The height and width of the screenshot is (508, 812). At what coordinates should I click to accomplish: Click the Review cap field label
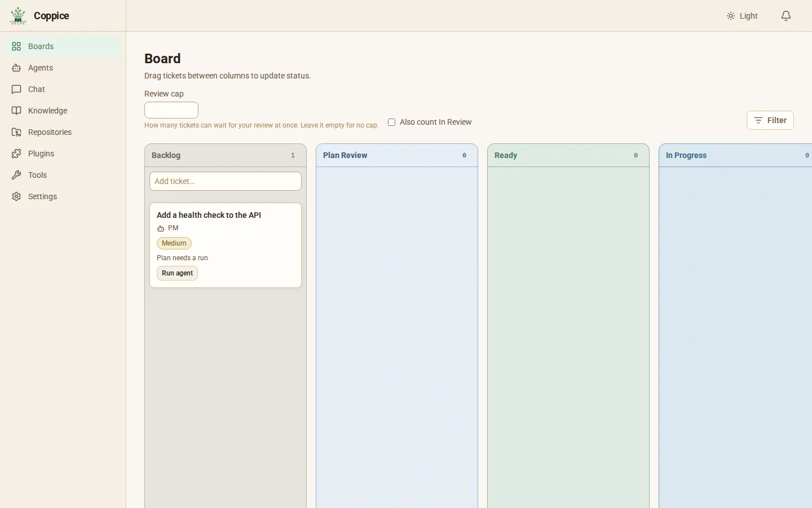pyautogui.click(x=164, y=94)
